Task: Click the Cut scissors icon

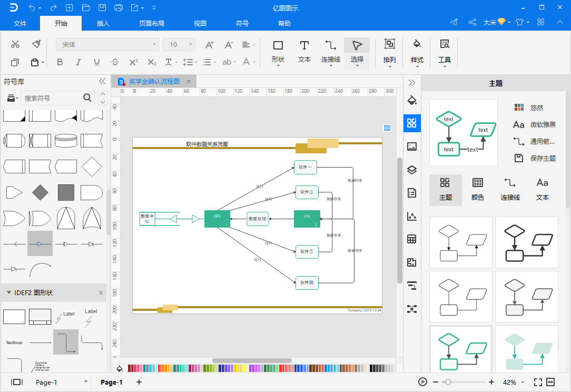Action: tap(15, 44)
